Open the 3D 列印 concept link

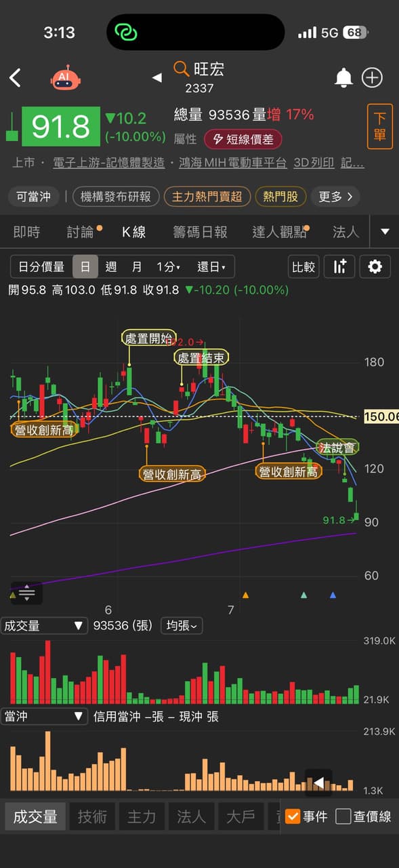314,163
